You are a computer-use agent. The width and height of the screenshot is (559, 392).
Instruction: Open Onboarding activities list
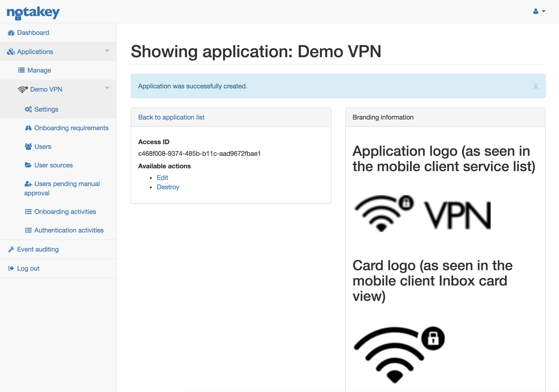pos(65,212)
